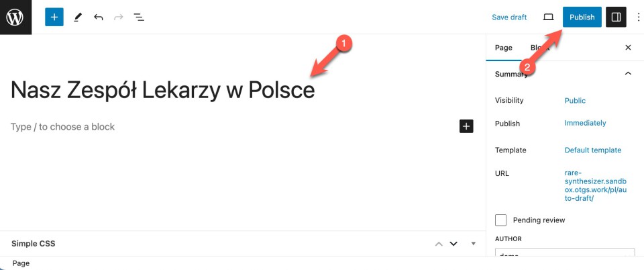The width and height of the screenshot is (644, 270).
Task: Open the block inserter plus button
Action: click(x=54, y=17)
